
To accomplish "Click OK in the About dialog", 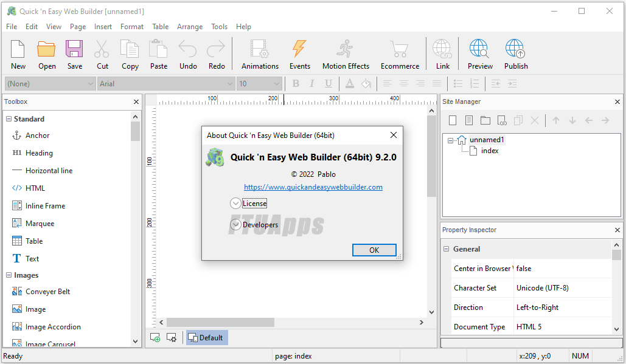I will pos(374,250).
